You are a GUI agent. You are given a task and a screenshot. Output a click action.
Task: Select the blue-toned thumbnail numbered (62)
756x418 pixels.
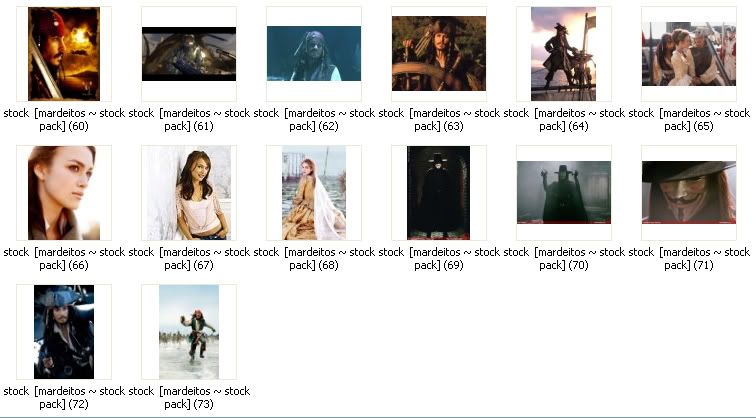314,54
